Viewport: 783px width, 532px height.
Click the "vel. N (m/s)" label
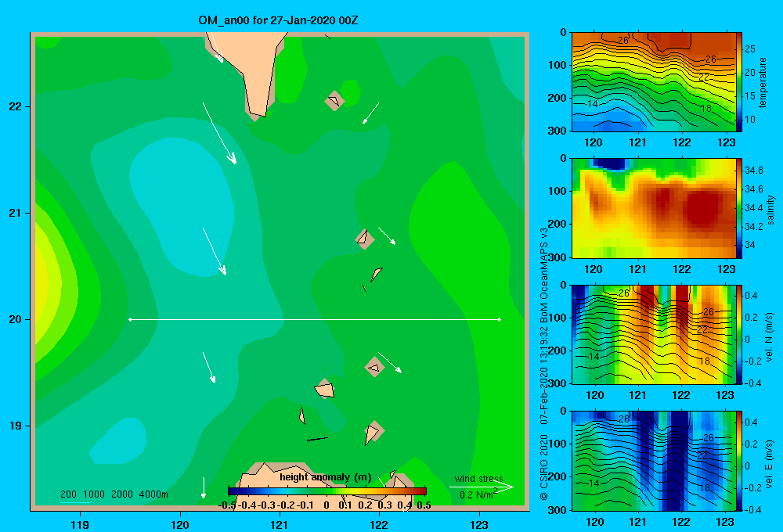[770, 337]
